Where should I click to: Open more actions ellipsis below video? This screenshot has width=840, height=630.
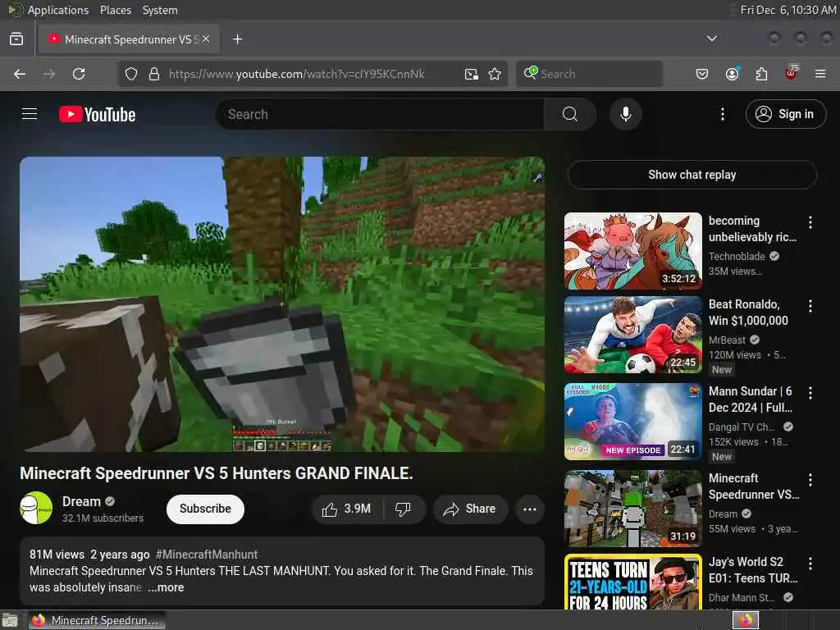pos(529,509)
